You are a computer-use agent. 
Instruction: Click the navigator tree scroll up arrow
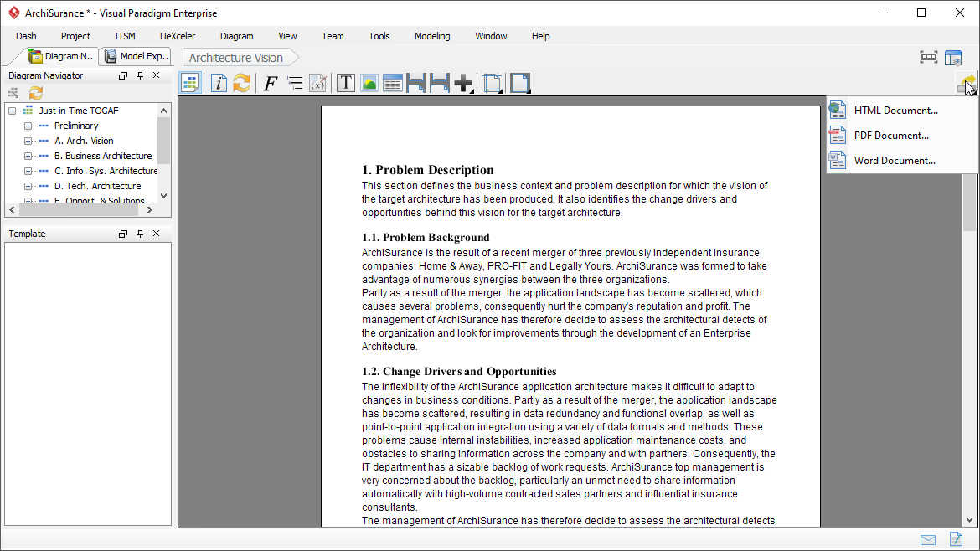pos(163,111)
